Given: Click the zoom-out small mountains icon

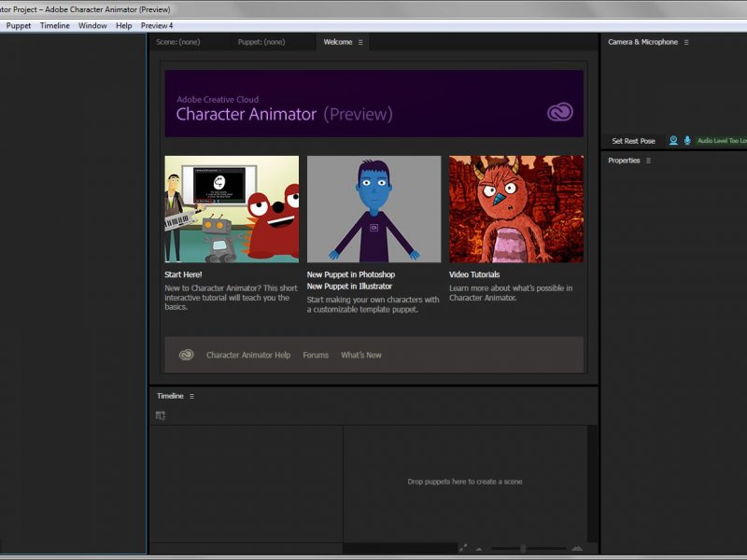Looking at the screenshot, I should pos(479,549).
